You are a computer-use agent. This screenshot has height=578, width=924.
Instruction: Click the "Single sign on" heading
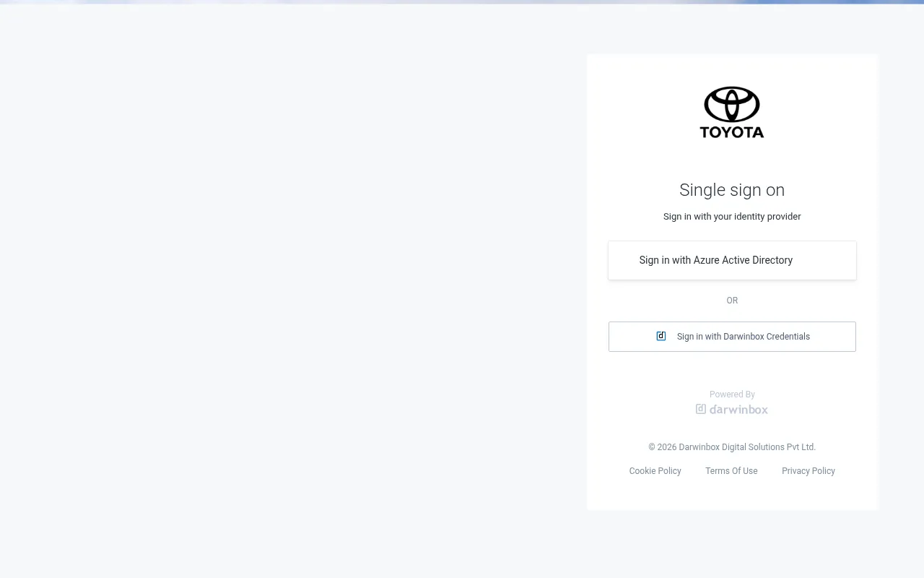(732, 190)
